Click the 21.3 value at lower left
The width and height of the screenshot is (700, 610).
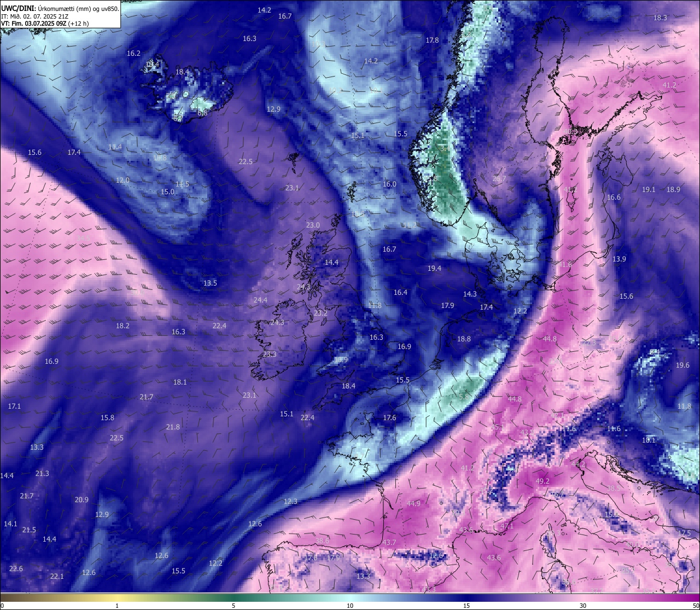[42, 474]
